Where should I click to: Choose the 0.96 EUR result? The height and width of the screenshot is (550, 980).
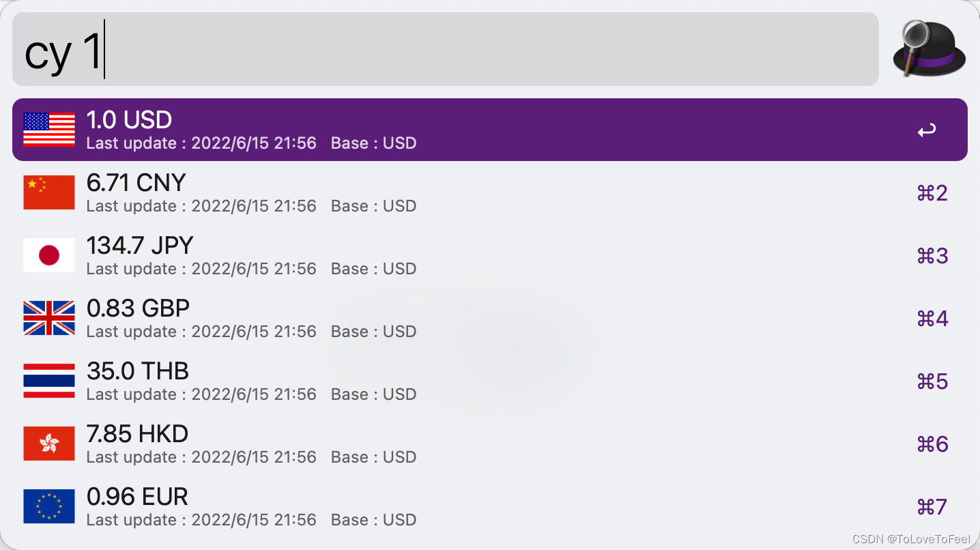(490, 506)
